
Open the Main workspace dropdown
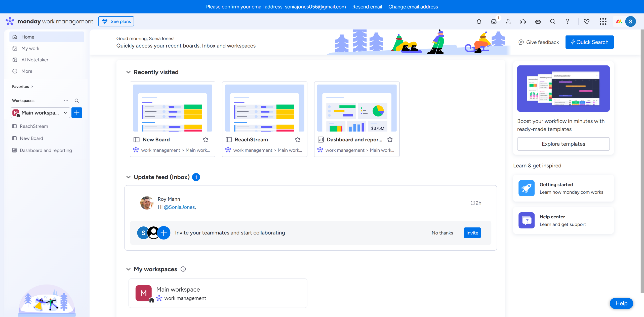(x=40, y=113)
